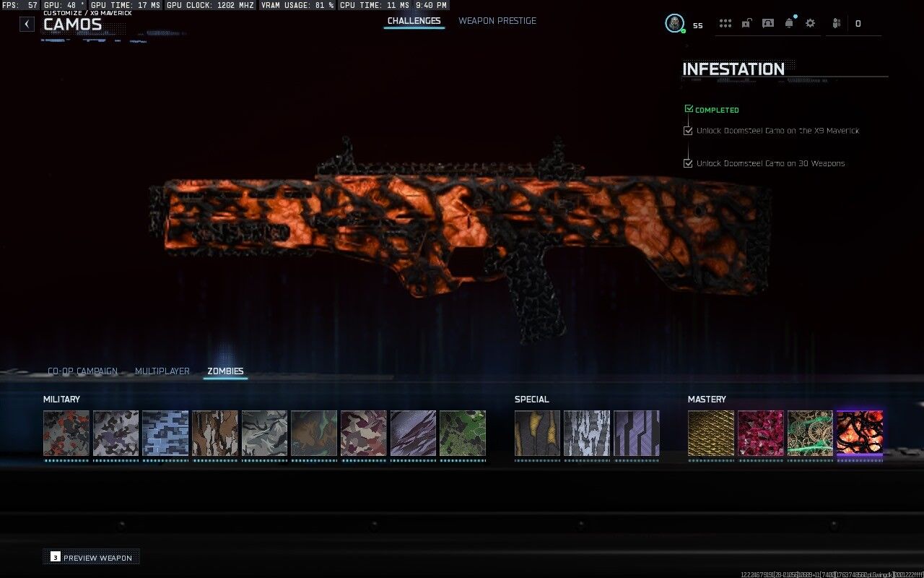The height and width of the screenshot is (578, 924).
Task: Select the orange Infestation Mastery camo
Action: [859, 433]
